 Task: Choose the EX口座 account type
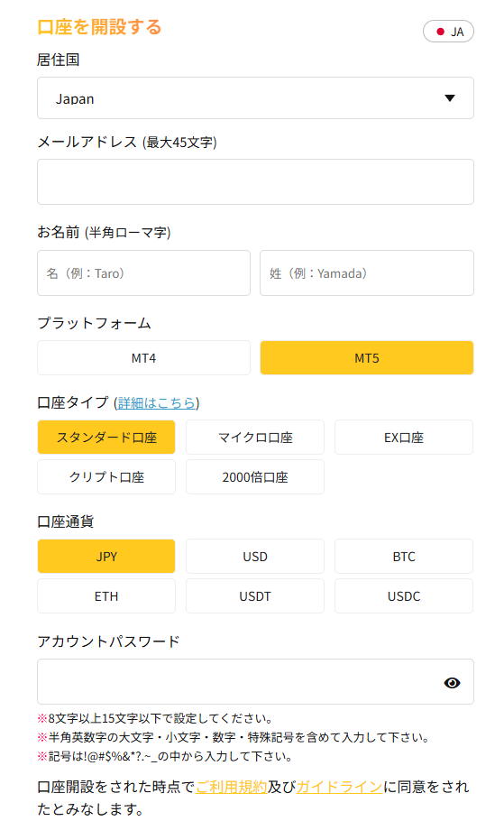[x=404, y=438]
